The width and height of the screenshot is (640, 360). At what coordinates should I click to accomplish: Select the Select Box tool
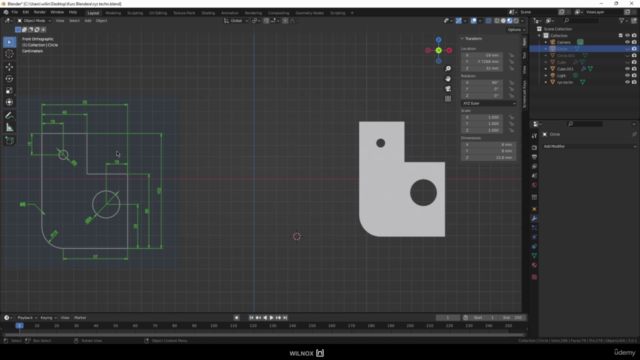click(x=9, y=42)
